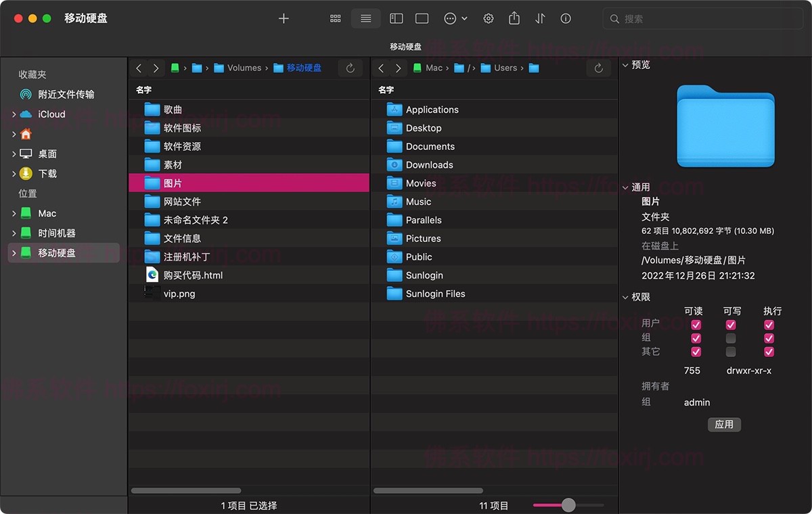The width and height of the screenshot is (812, 514).
Task: Open Finder settings via the gear icon
Action: [489, 18]
